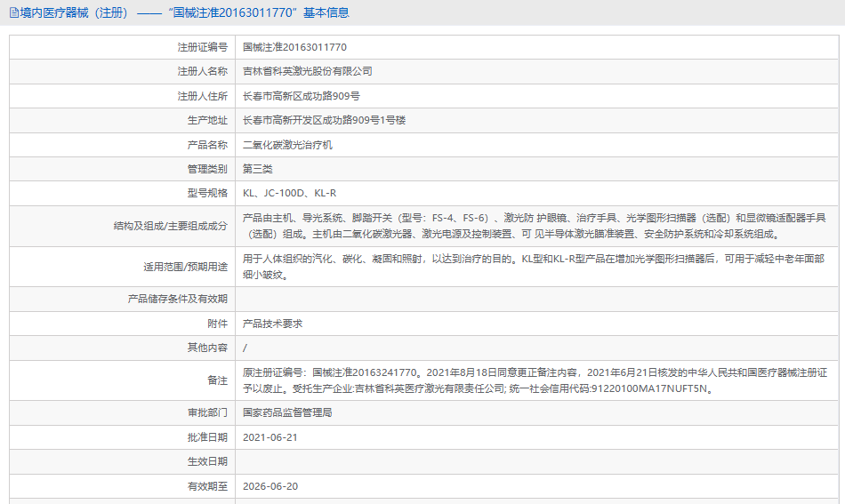This screenshot has width=845, height=504.
Task: Select registration number 国械注准20163011770 value
Action: click(294, 47)
